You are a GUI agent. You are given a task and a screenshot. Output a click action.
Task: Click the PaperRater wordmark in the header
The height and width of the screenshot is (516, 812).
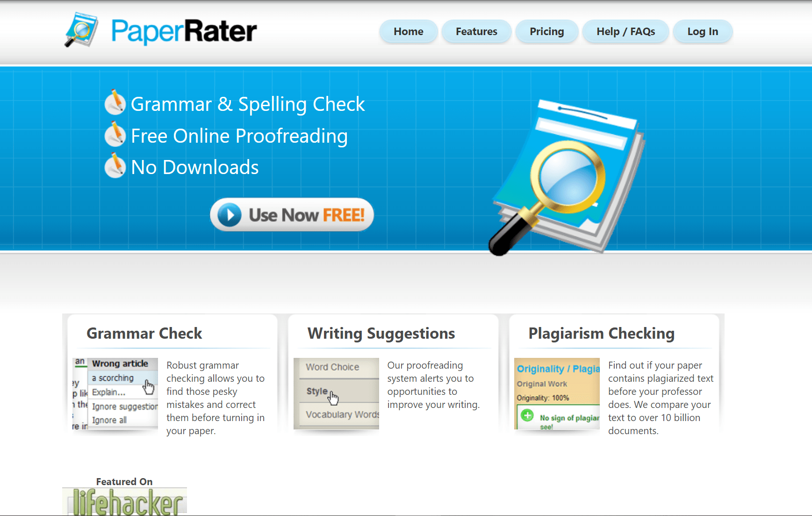[184, 31]
